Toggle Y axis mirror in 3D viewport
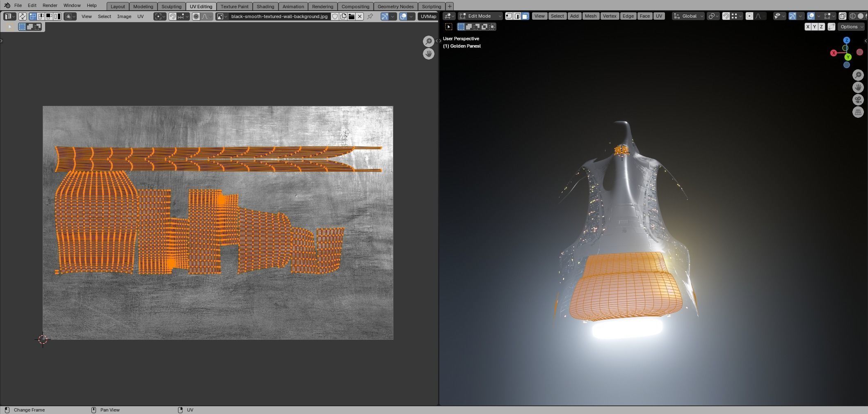The width and height of the screenshot is (868, 414). [x=815, y=27]
